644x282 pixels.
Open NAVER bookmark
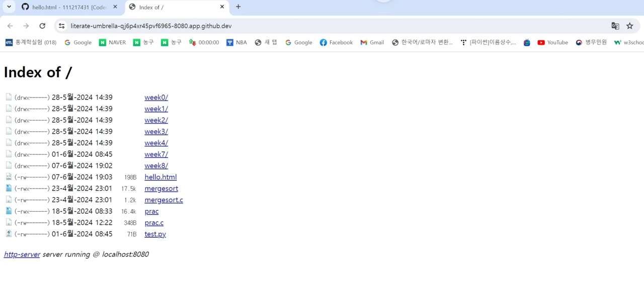112,43
